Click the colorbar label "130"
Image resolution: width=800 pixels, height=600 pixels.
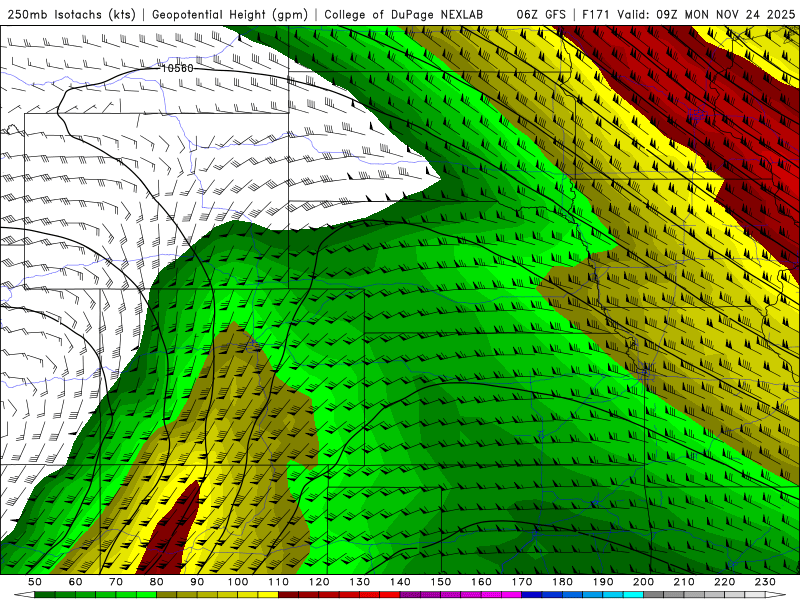click(x=360, y=582)
